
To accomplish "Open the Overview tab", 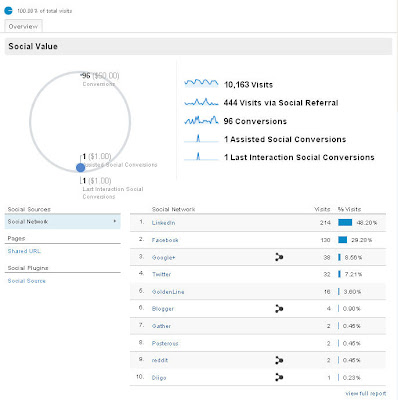I will pyautogui.click(x=23, y=26).
